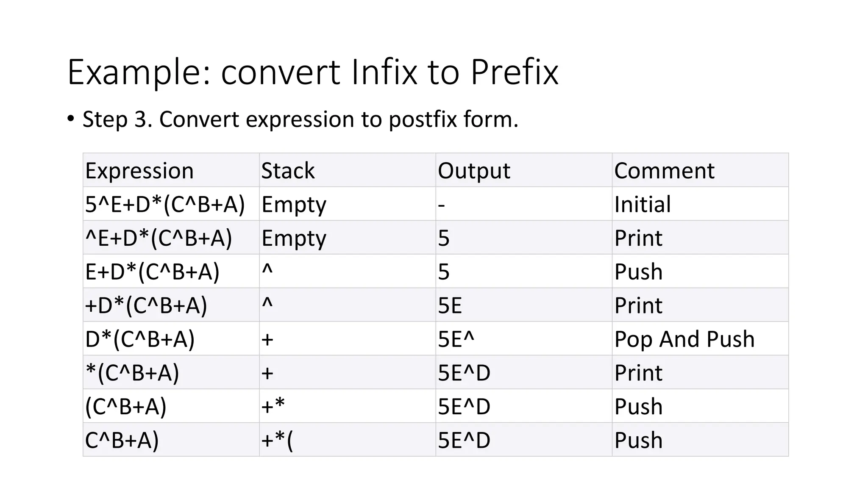Select the stack cell containing '+*'
This screenshot has width=868, height=488.
click(348, 406)
